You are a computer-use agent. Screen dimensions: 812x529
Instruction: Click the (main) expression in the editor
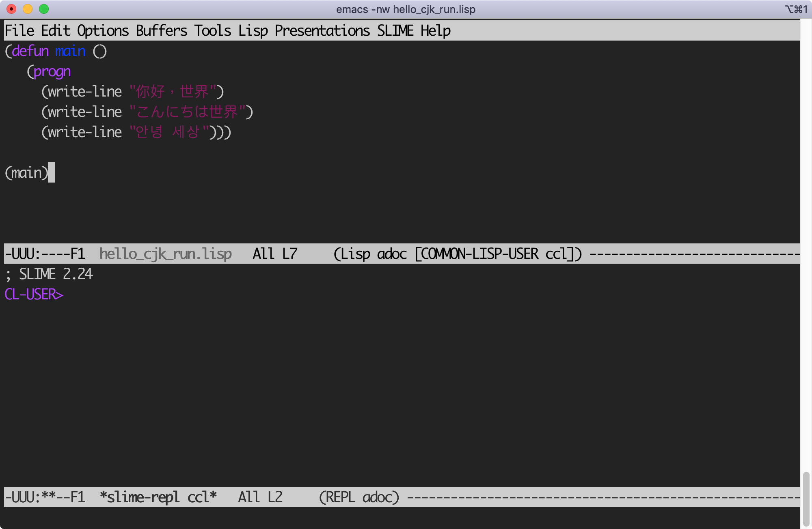(26, 173)
